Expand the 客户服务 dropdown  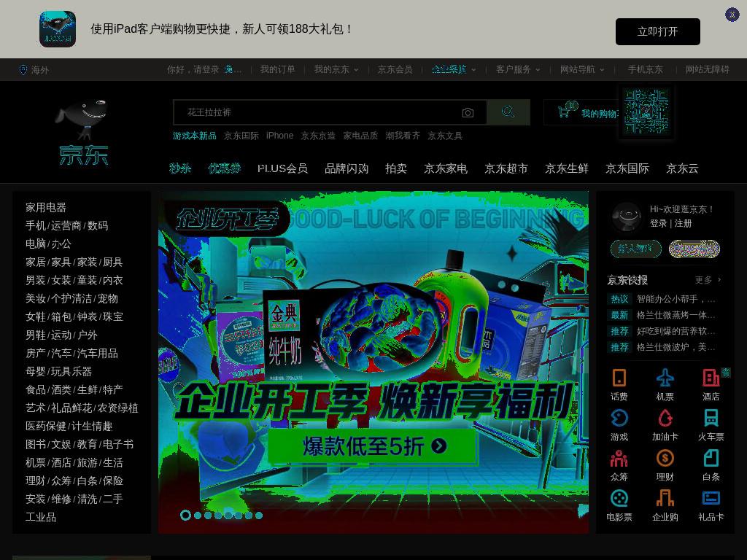[518, 69]
